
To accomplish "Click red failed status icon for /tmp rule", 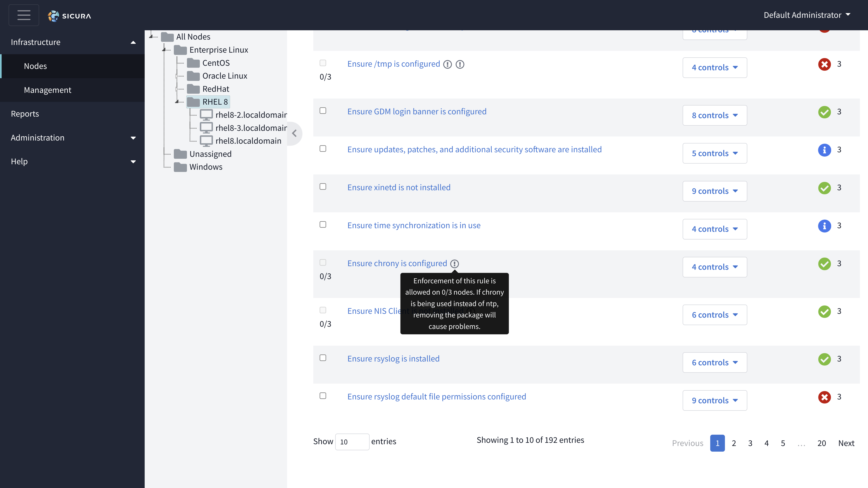I will pos(824,64).
